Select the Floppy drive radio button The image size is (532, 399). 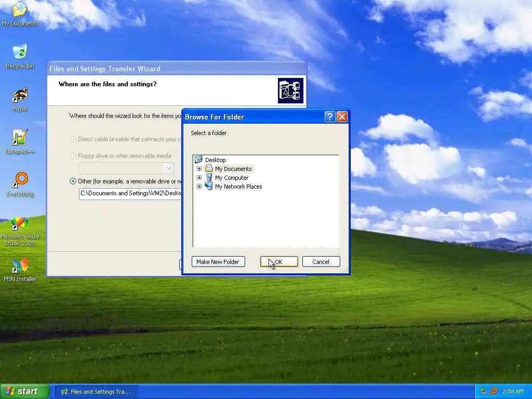[x=73, y=156]
